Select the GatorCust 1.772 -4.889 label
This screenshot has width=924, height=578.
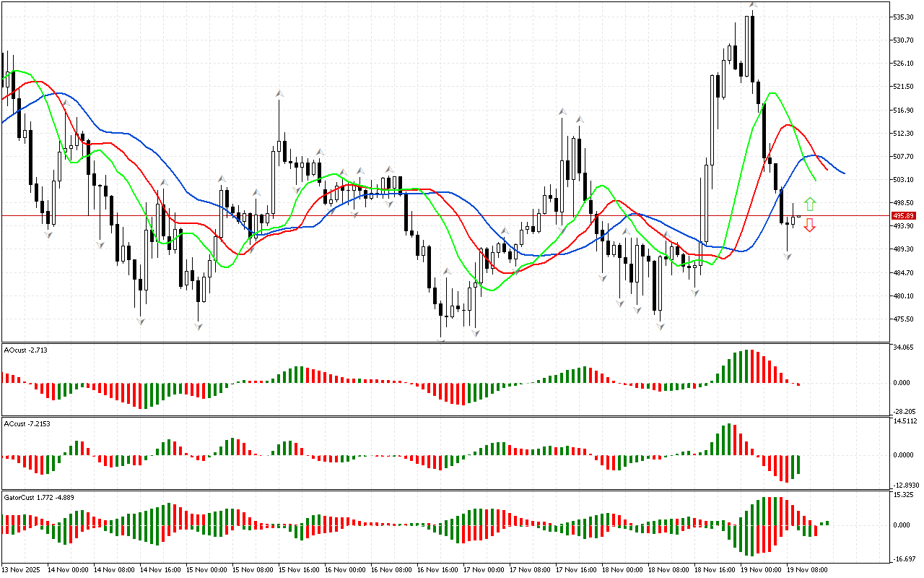tap(38, 497)
